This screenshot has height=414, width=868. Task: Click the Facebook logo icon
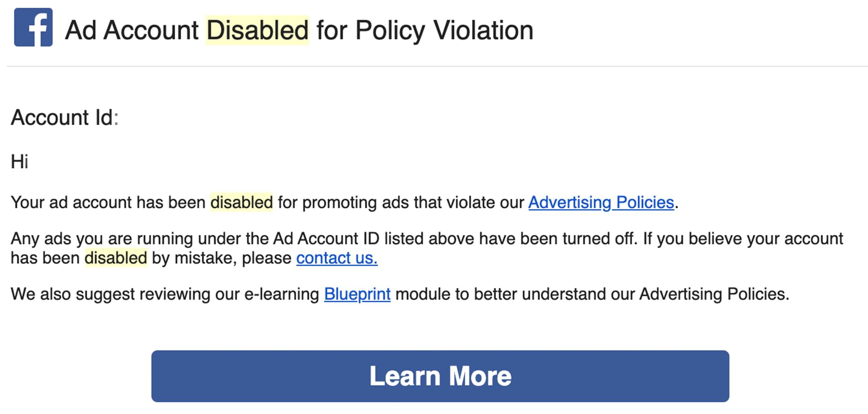(33, 27)
